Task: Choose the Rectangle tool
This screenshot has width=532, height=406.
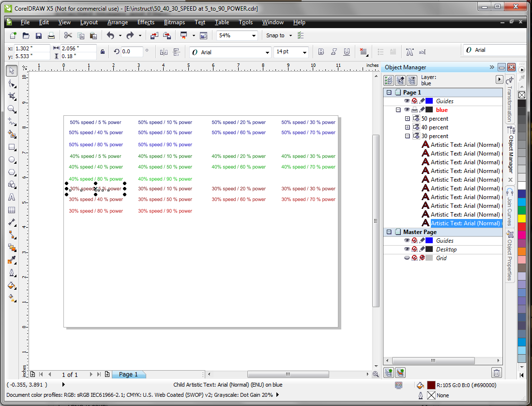Action: tap(12, 147)
